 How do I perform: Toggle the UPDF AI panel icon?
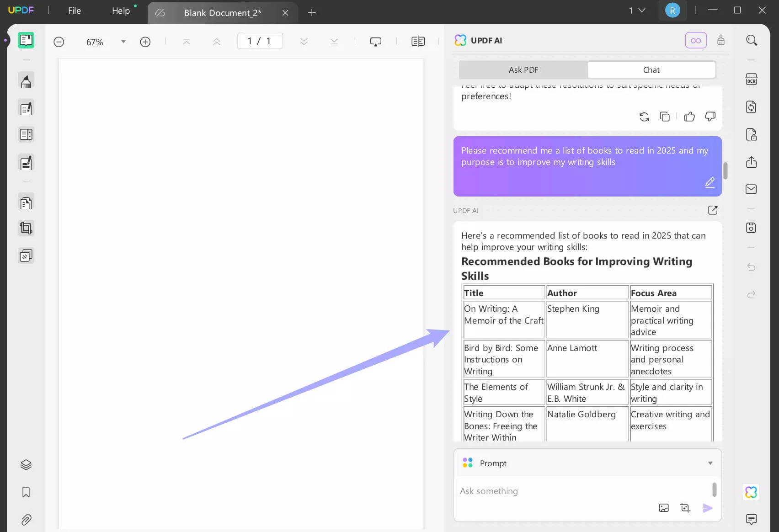751,492
